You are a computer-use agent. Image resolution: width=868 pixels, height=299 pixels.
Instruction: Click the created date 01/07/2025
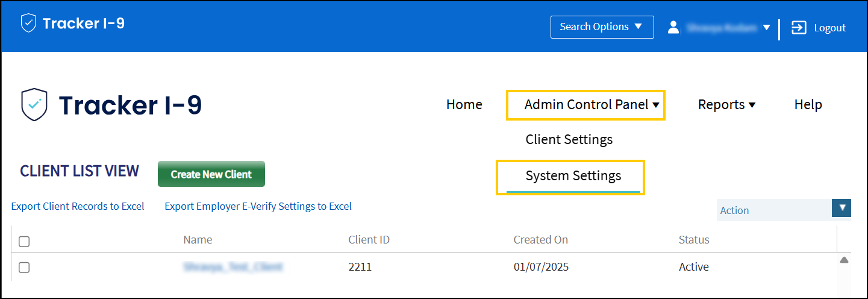coord(541,266)
